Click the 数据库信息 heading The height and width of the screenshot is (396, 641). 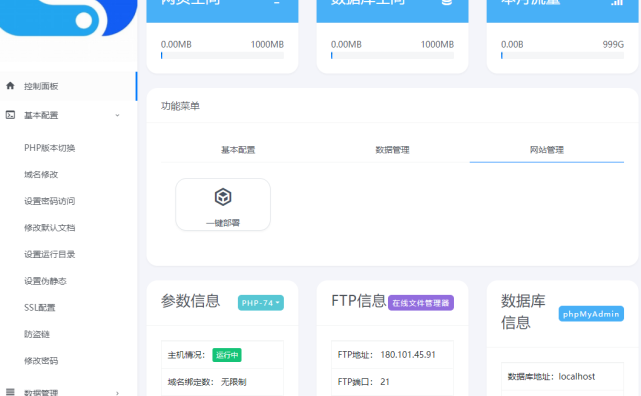click(x=523, y=312)
